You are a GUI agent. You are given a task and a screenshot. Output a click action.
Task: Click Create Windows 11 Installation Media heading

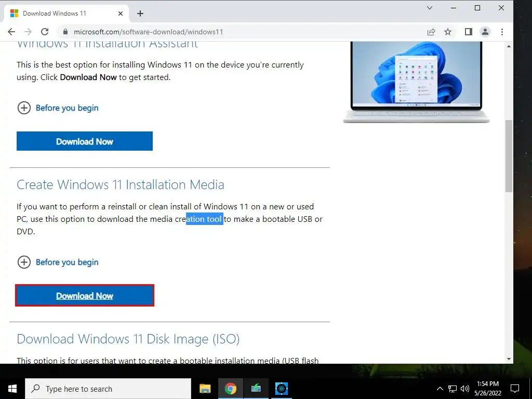[121, 184]
